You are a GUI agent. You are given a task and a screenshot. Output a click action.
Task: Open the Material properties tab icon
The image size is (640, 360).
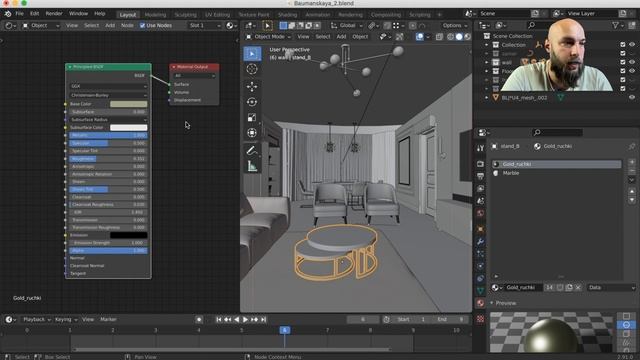tap(480, 303)
